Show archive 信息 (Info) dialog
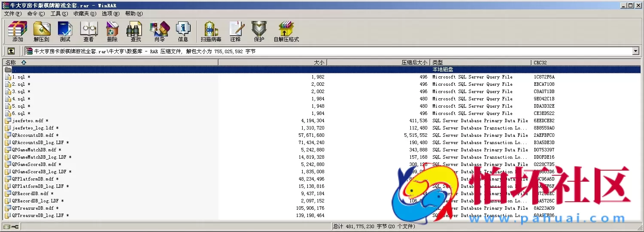This screenshot has height=232, width=644. (183, 31)
